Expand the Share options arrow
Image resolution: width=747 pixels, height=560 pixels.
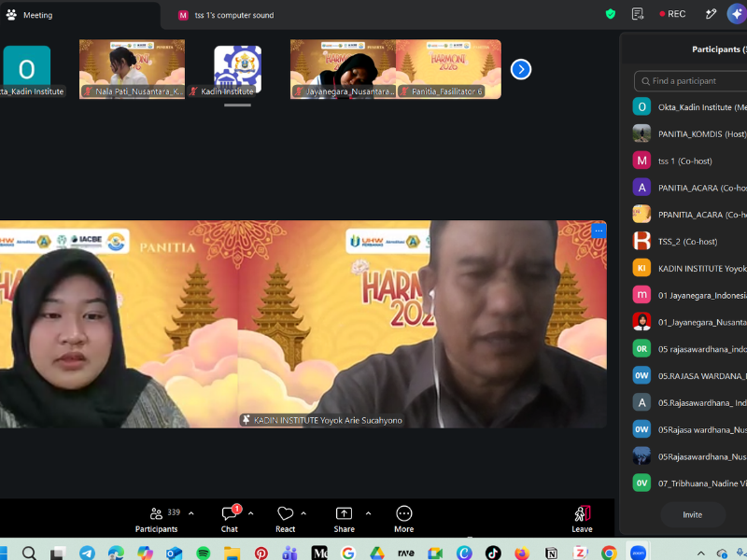coord(368,513)
